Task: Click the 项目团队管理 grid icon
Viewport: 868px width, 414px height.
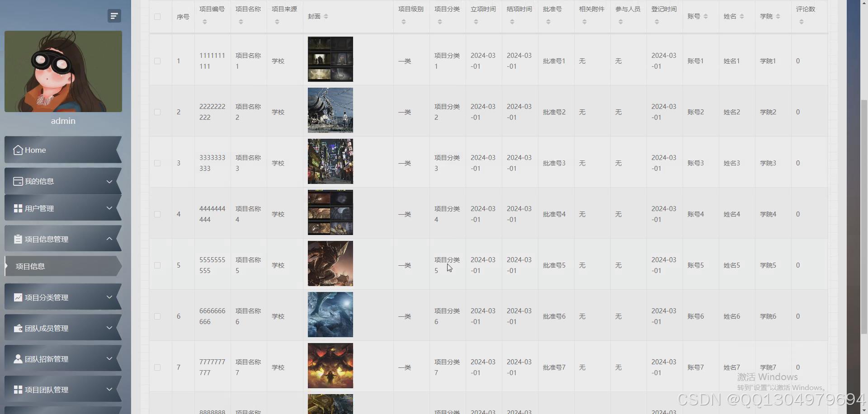Action: [18, 390]
